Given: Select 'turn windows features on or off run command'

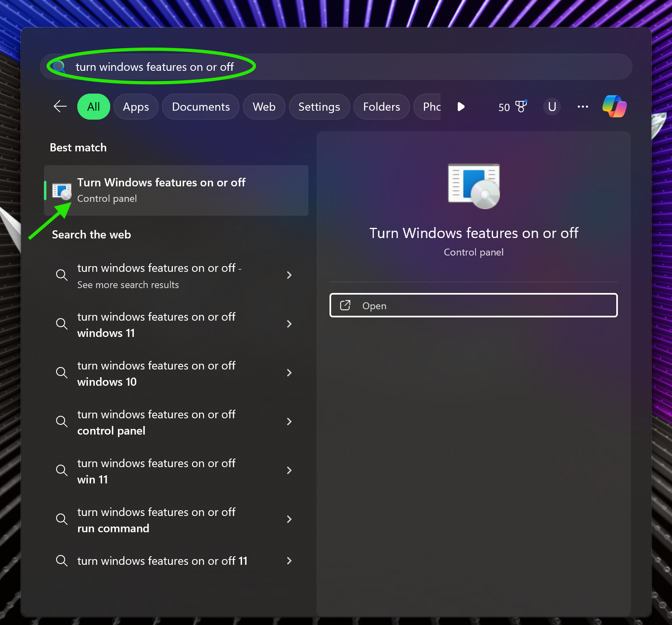Looking at the screenshot, I should pos(176,520).
